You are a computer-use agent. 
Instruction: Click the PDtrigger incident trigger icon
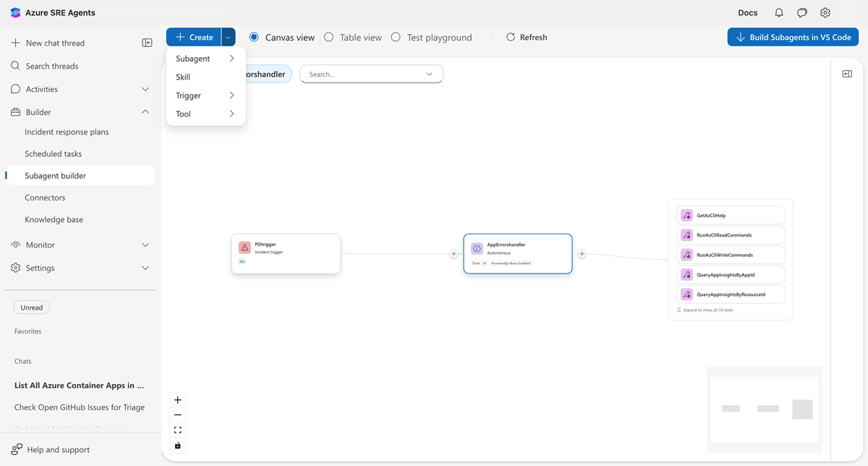coord(244,246)
